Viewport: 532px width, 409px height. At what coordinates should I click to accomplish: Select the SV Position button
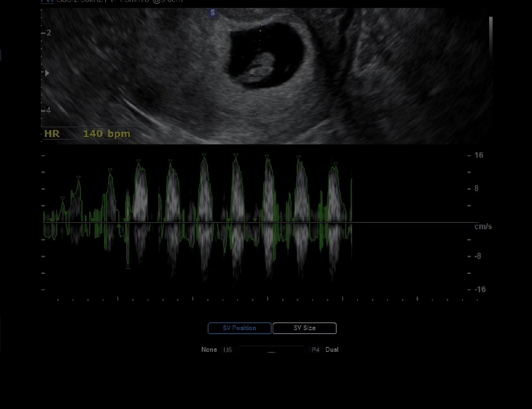click(239, 328)
